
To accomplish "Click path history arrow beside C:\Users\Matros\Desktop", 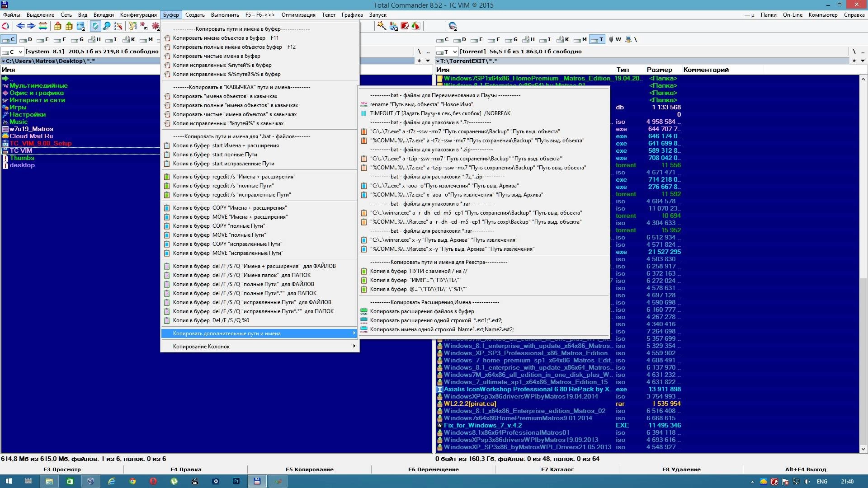I will (x=4, y=61).
